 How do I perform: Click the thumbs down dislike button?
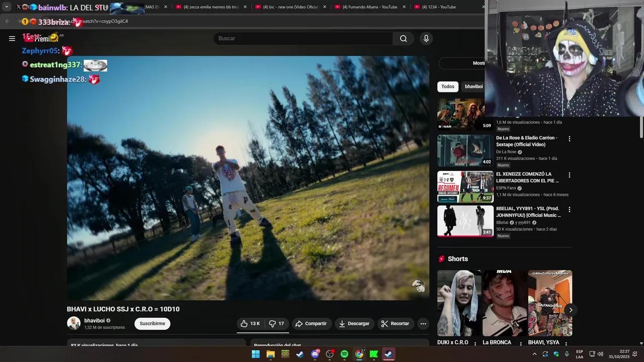(x=272, y=323)
